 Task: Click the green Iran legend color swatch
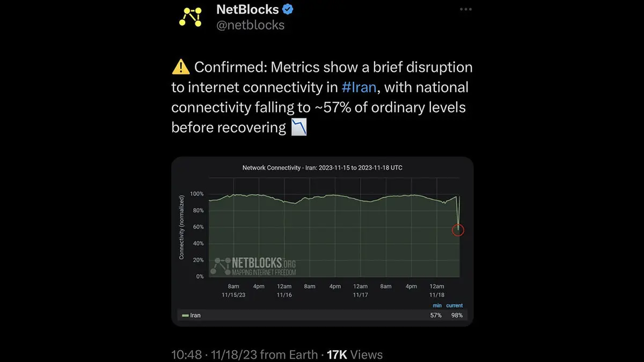(x=185, y=315)
